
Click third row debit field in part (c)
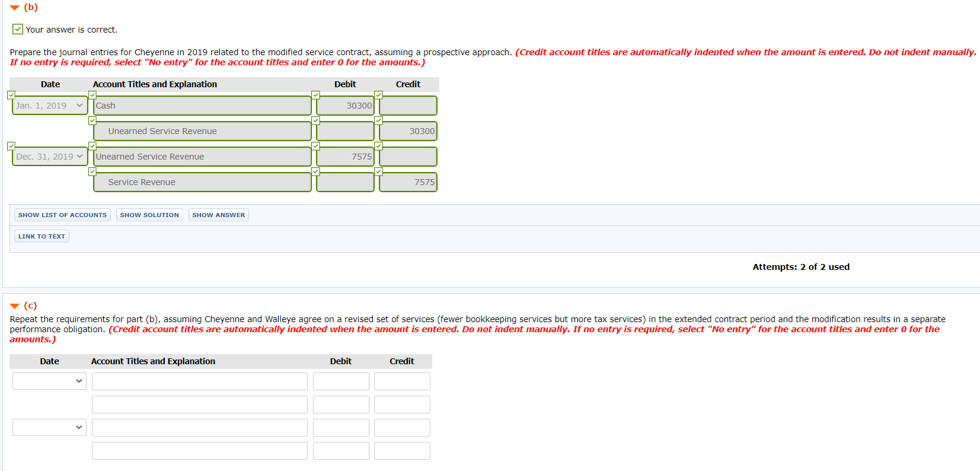point(341,427)
